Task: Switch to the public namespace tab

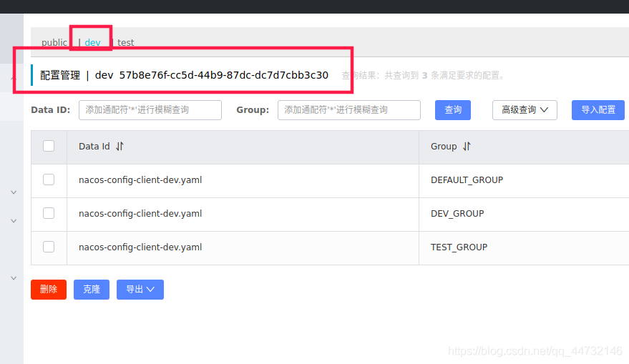Action: [54, 42]
